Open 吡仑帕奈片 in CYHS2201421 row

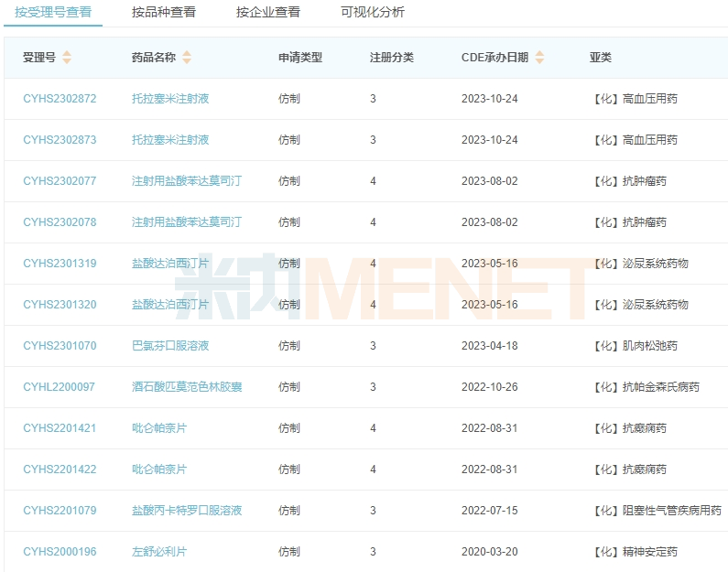(x=159, y=428)
